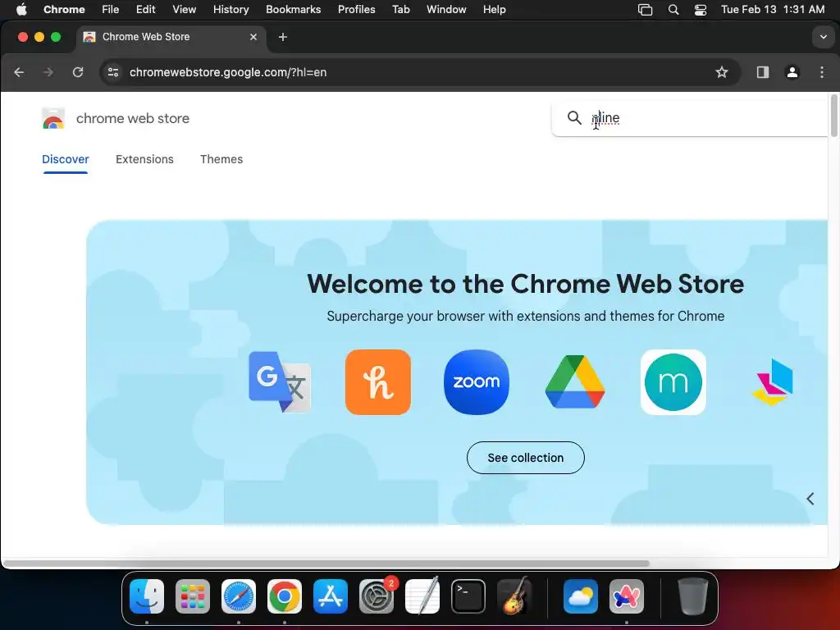Open the File menu
Image resolution: width=840 pixels, height=630 pixels.
(111, 10)
